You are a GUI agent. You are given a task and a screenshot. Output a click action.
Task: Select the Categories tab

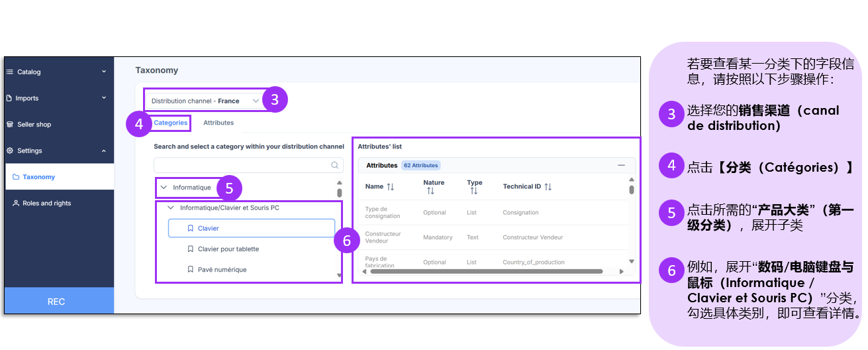point(170,123)
